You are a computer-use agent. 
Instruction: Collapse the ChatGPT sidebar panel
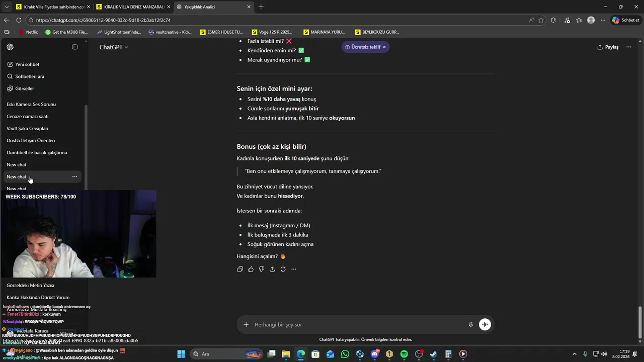click(75, 47)
